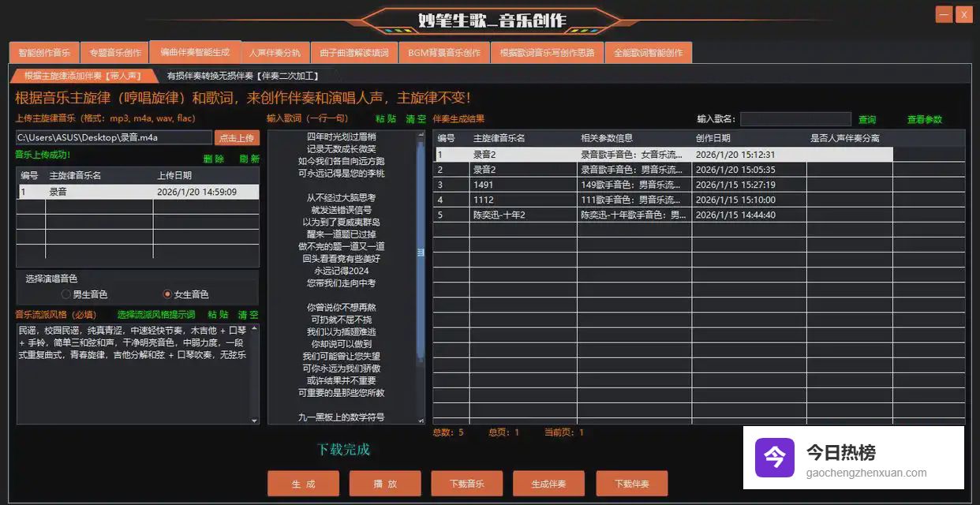Click the 下载音乐 button
Screen dimensions: 980x505
tap(467, 484)
